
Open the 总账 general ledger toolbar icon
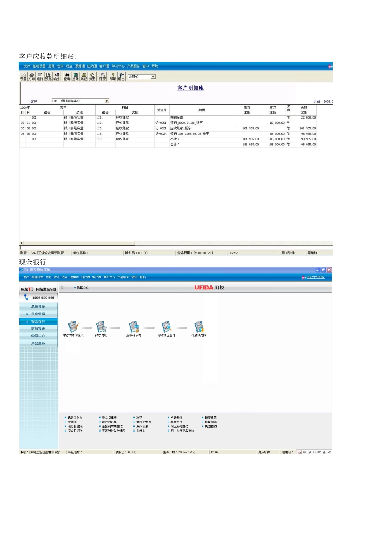pos(76,76)
